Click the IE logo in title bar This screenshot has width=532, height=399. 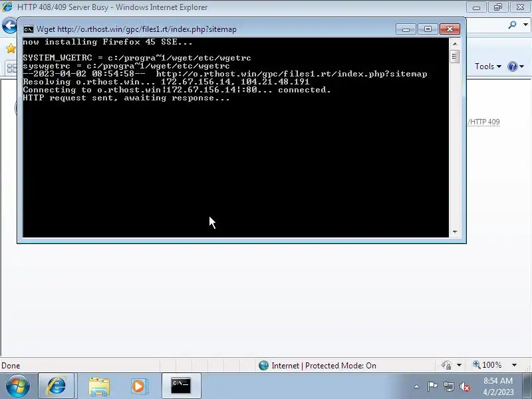coord(7,7)
